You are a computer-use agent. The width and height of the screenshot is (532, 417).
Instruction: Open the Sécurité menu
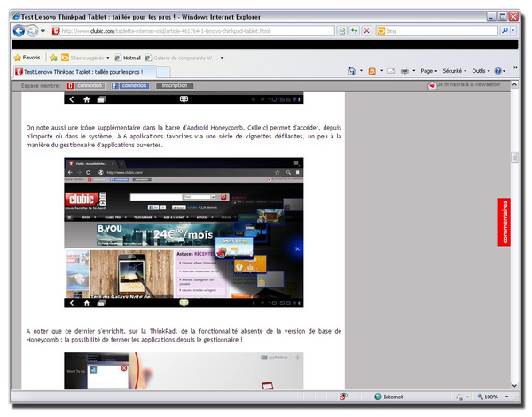click(x=455, y=71)
